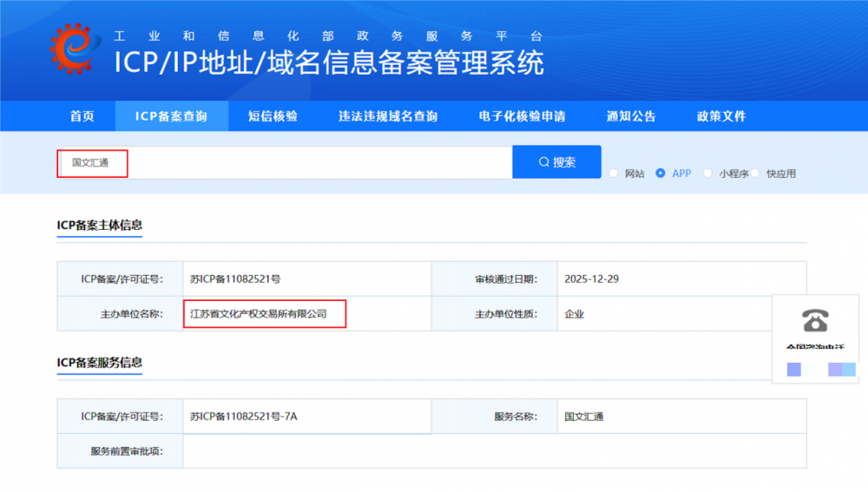The height and width of the screenshot is (492, 868).
Task: Open the ICP备案查询 tab
Action: (x=171, y=116)
